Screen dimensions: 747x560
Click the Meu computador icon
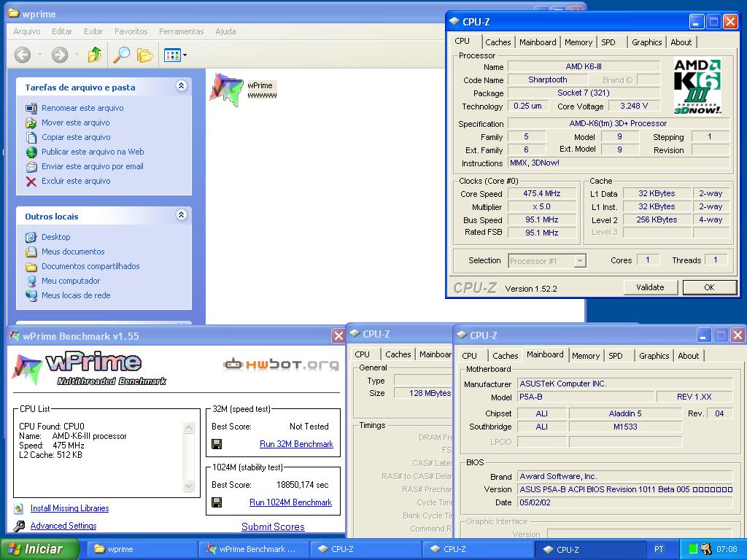[x=31, y=281]
